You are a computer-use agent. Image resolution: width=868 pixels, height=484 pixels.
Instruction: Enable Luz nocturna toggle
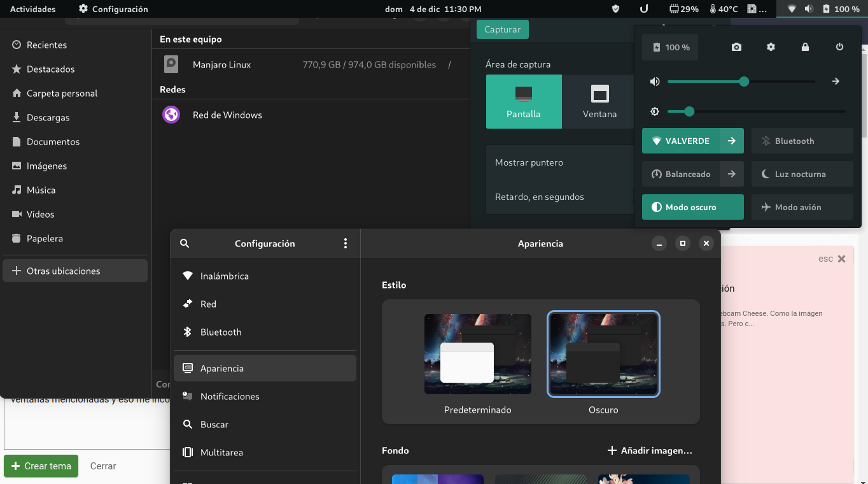802,174
